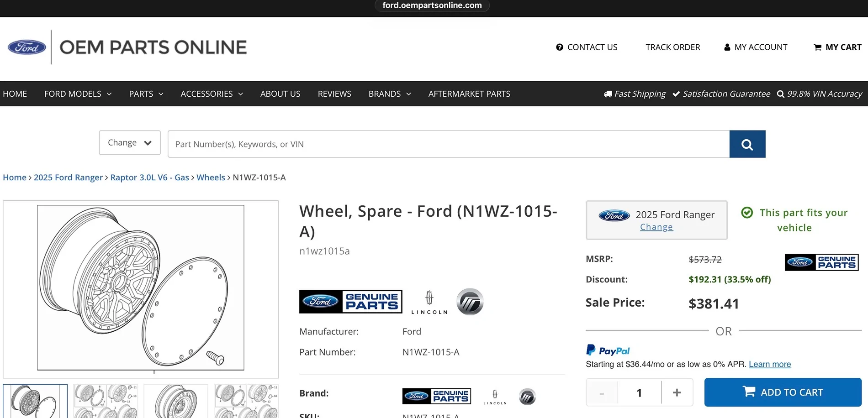
Task: Add the spare wheel to cart
Action: click(783, 392)
